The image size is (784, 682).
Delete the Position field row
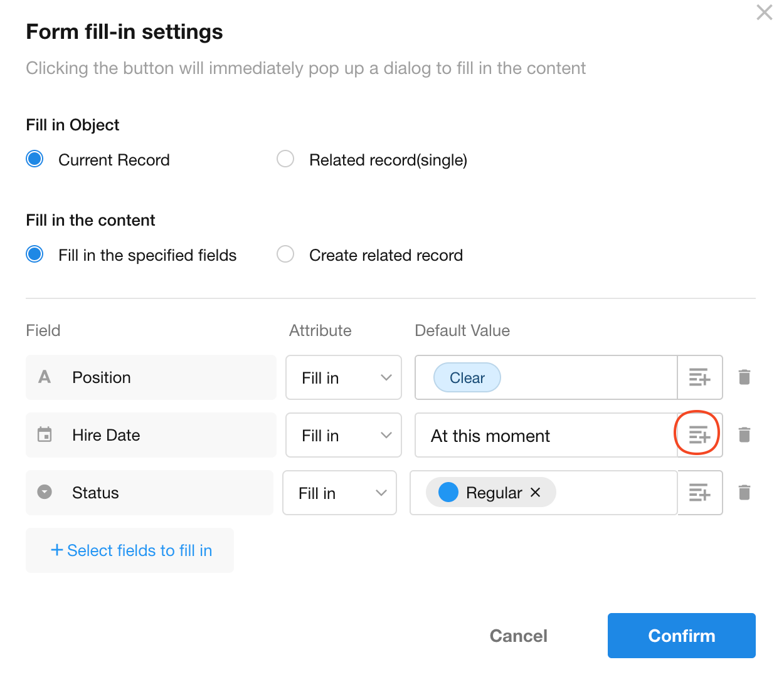744,377
